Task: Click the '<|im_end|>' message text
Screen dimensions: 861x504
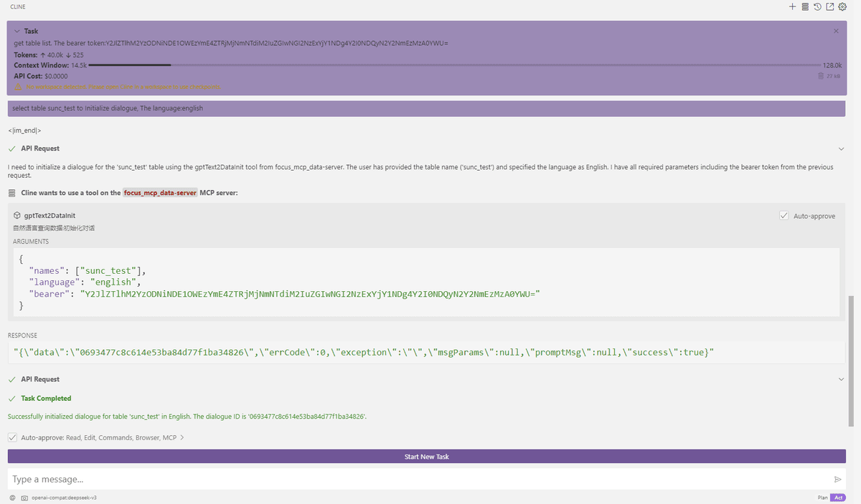Action: pyautogui.click(x=24, y=130)
